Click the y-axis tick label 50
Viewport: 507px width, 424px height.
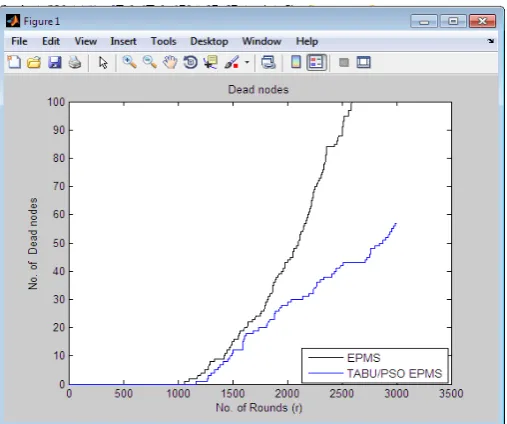pos(59,243)
